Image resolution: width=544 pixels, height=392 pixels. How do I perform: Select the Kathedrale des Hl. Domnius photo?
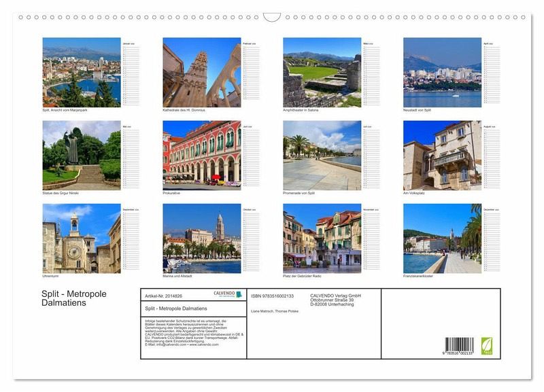pos(201,72)
